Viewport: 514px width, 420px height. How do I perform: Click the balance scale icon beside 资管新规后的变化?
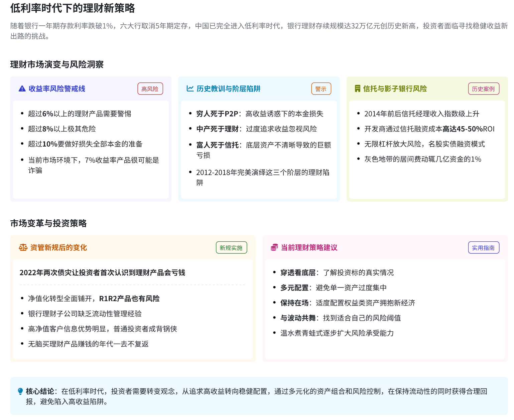(x=23, y=248)
